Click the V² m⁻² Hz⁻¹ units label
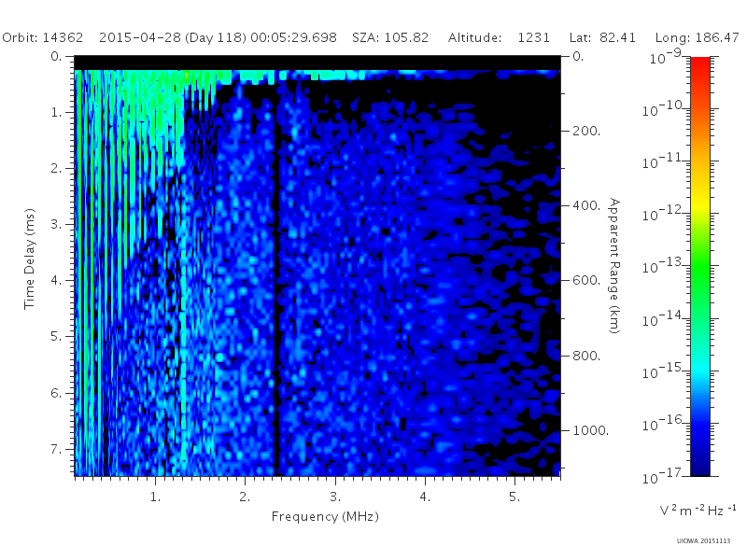The height and width of the screenshot is (560, 747). point(698,510)
